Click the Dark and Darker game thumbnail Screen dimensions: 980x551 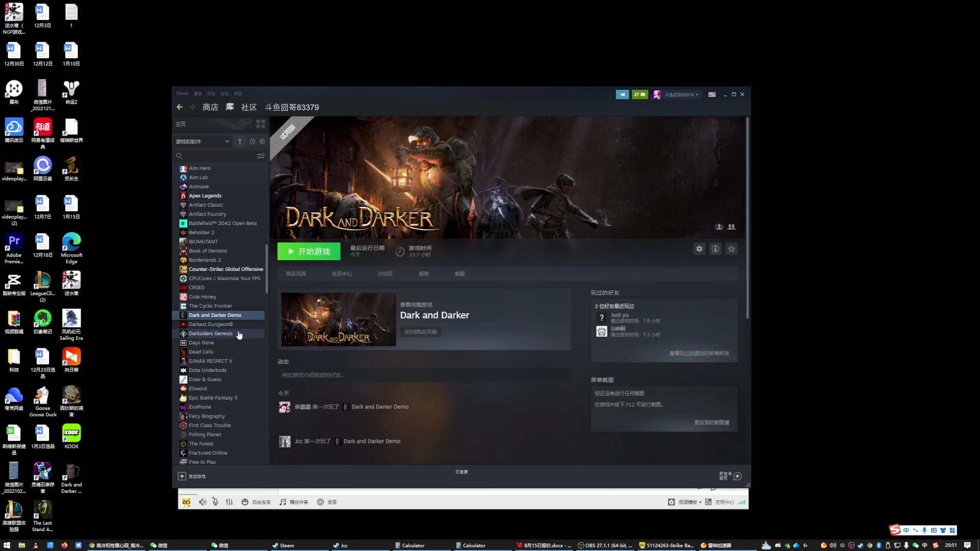point(338,319)
